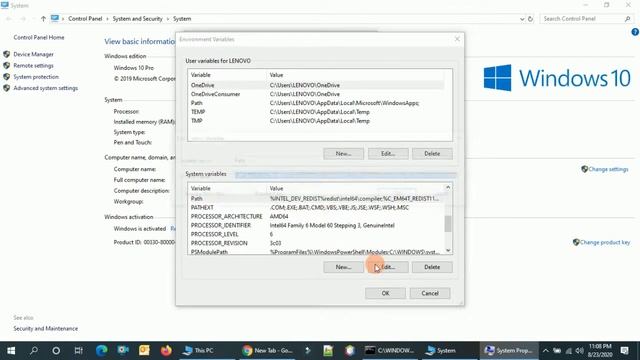Open the notification action center

click(x=624, y=350)
